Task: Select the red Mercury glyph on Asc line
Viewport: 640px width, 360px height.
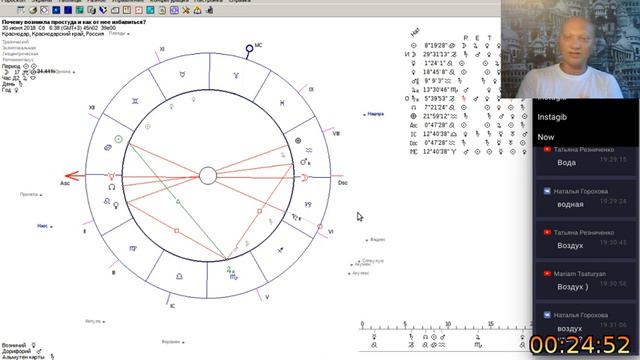Action: click(111, 176)
